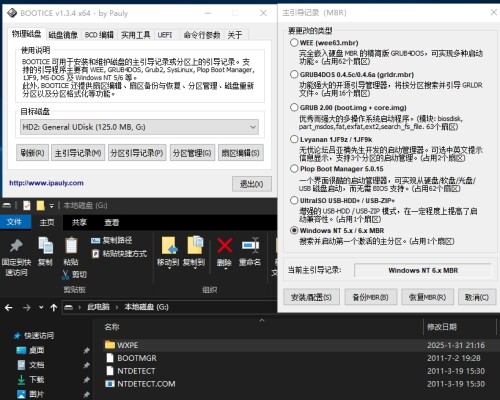Switch to 磁盘镜像 tab
The image size is (500, 400).
(x=63, y=35)
